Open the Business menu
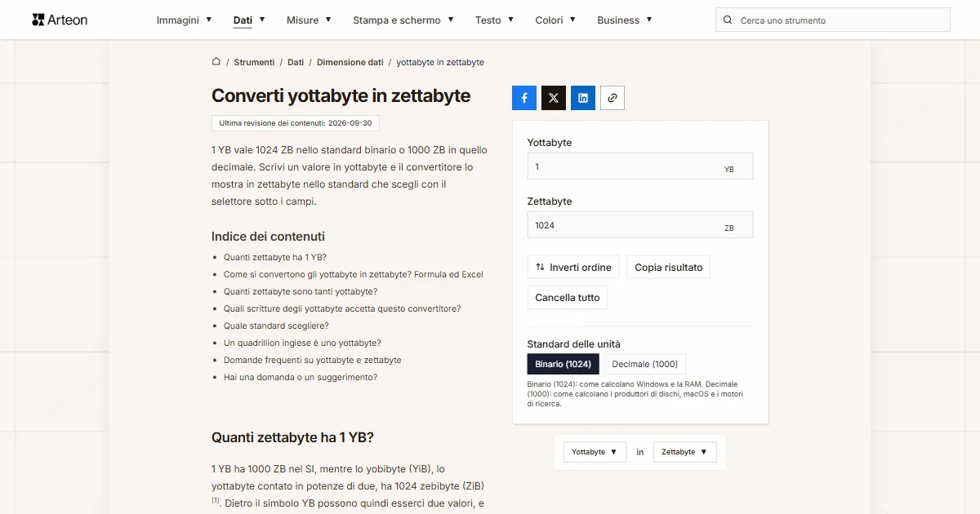Image resolution: width=980 pixels, height=514 pixels. 625,20
